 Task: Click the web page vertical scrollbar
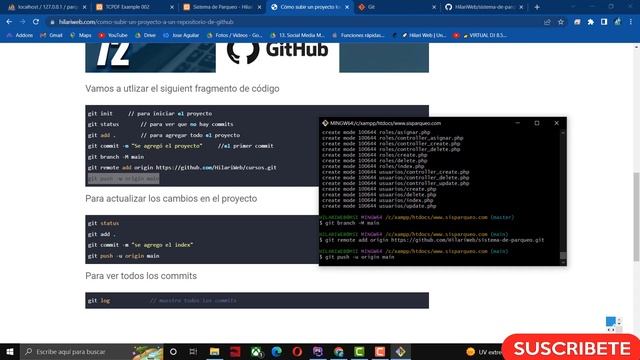(x=636, y=216)
